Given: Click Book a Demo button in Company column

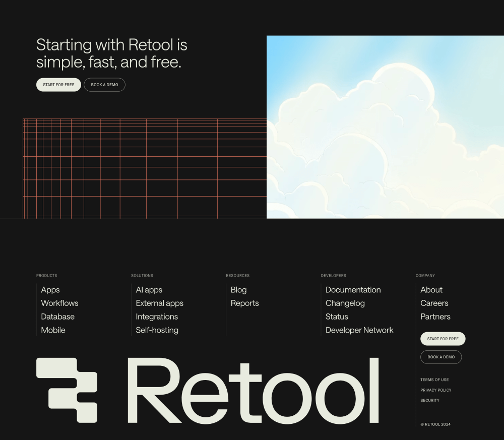Looking at the screenshot, I should click(441, 357).
